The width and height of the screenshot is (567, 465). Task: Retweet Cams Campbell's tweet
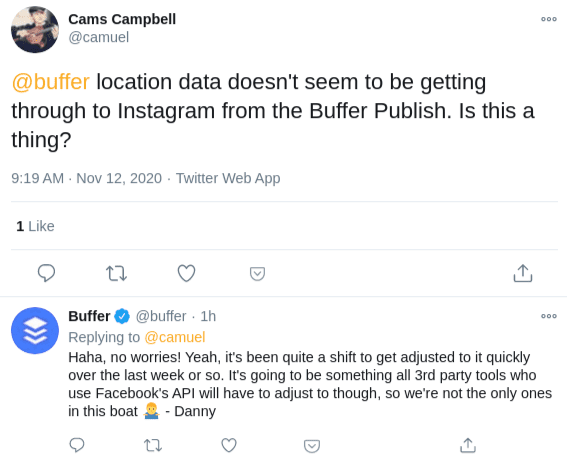116,273
